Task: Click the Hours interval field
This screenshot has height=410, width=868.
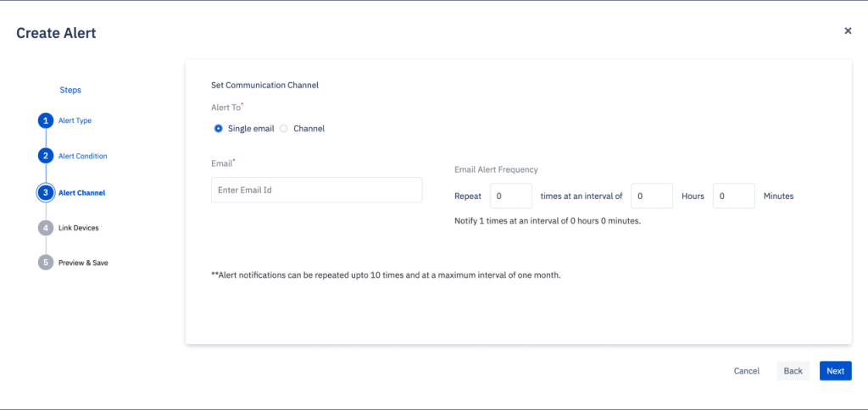Action: (x=652, y=196)
